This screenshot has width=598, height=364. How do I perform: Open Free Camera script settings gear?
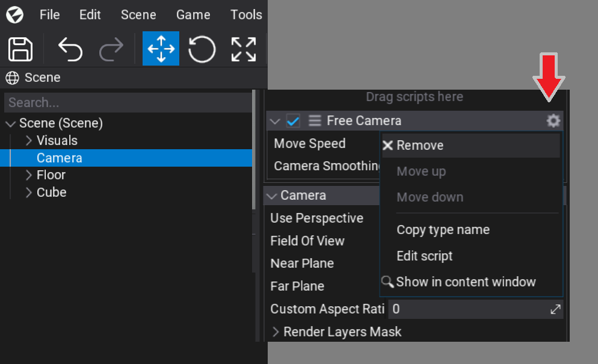pyautogui.click(x=553, y=121)
